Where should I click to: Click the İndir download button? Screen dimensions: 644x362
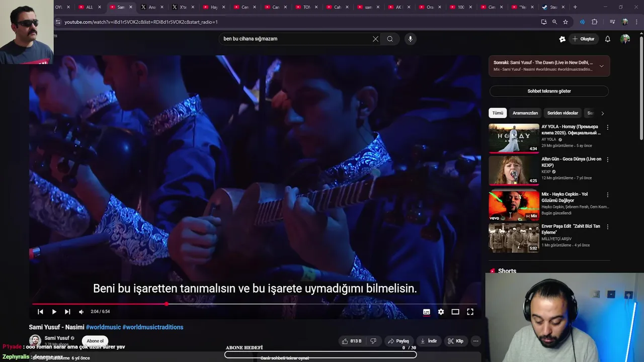(429, 341)
